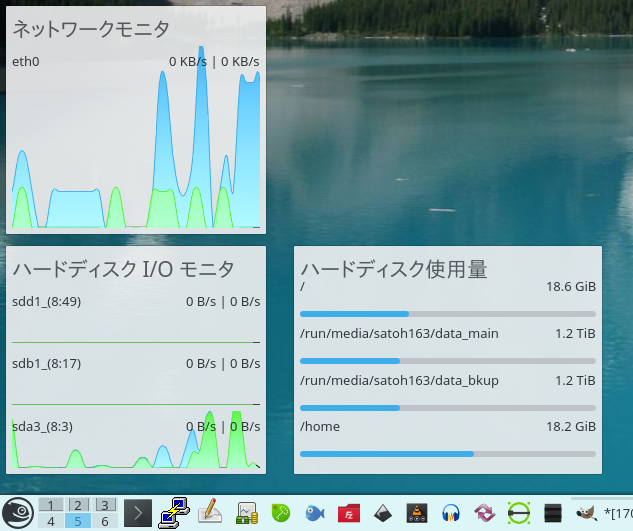Switch to virtual desktop 6
Viewport: 633px width, 531px height.
(x=105, y=521)
